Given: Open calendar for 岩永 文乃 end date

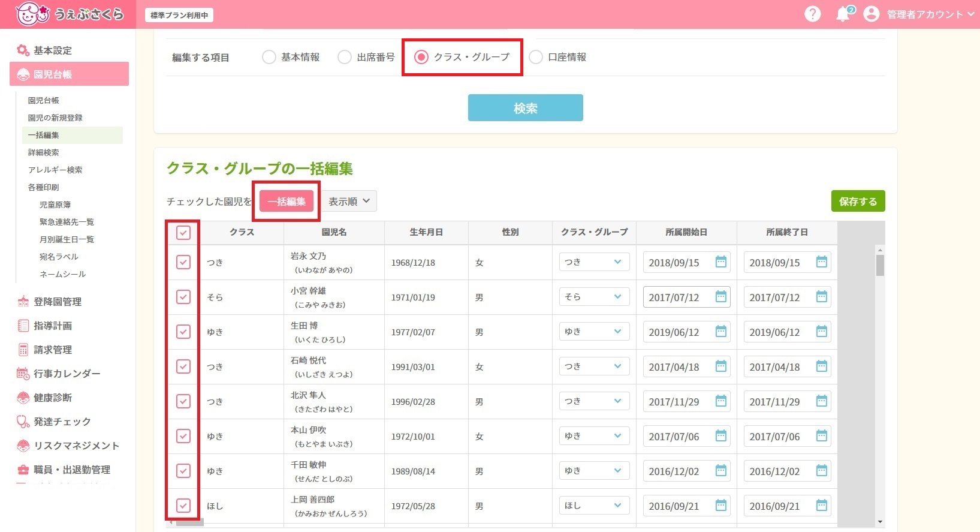Looking at the screenshot, I should click(822, 262).
